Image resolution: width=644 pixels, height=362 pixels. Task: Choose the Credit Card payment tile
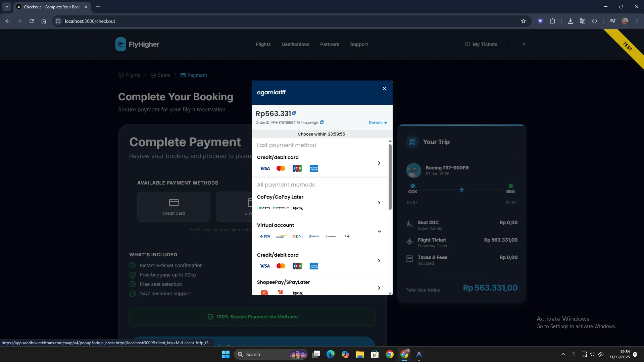(x=174, y=207)
